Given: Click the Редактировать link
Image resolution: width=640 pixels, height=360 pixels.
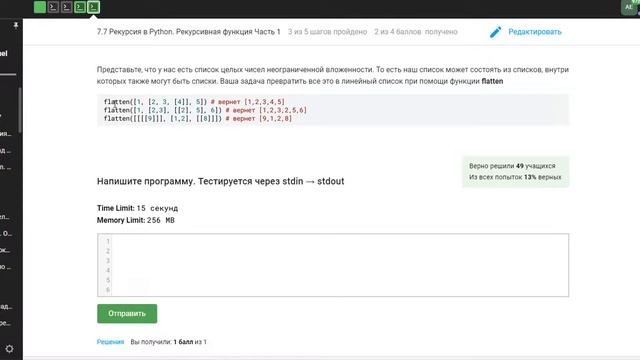Looking at the screenshot, I should click(x=535, y=32).
